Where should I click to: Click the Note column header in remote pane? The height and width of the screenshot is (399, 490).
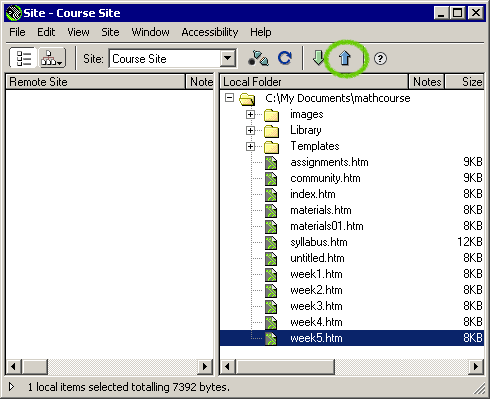point(200,82)
